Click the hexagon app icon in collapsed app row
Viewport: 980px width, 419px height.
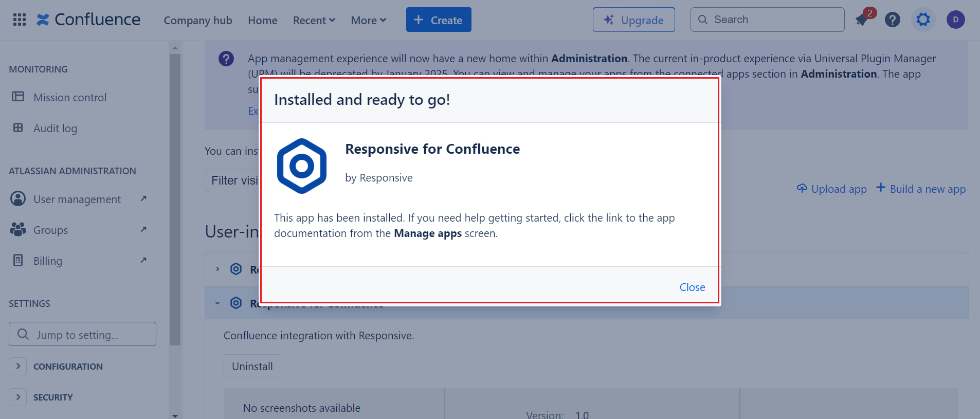point(236,269)
